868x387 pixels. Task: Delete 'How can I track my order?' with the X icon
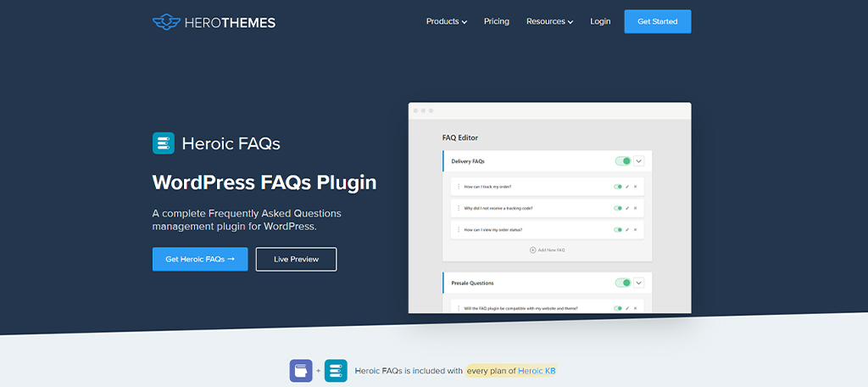pos(635,187)
